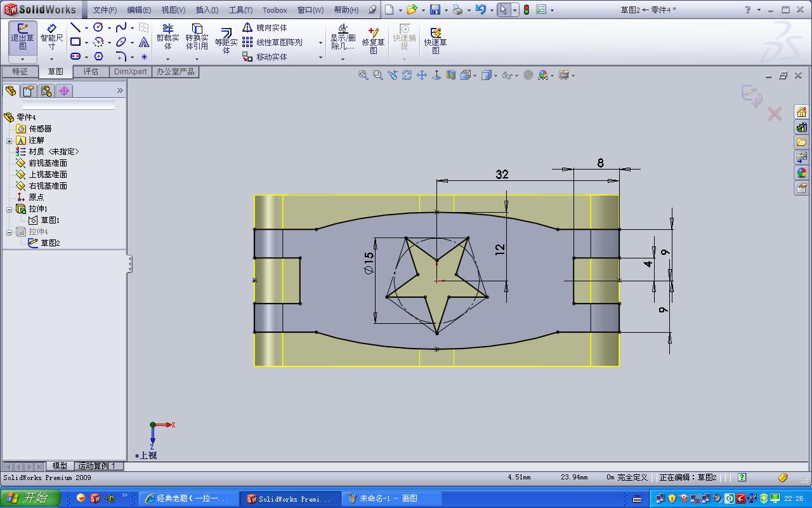Image resolution: width=812 pixels, height=508 pixels.
Task: Open the Line tool dropdown arrow
Action: point(86,28)
